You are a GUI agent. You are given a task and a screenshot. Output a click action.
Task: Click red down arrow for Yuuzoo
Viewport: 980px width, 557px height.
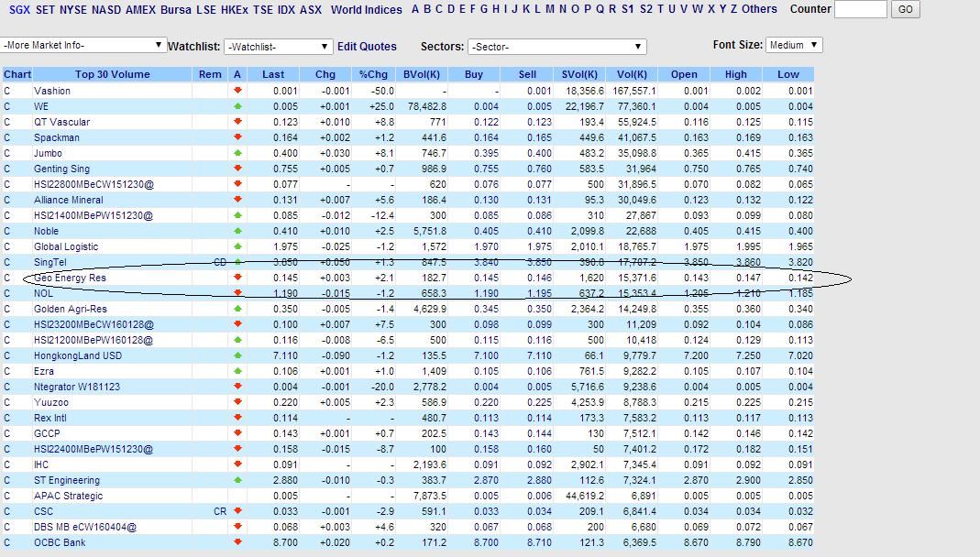click(237, 402)
